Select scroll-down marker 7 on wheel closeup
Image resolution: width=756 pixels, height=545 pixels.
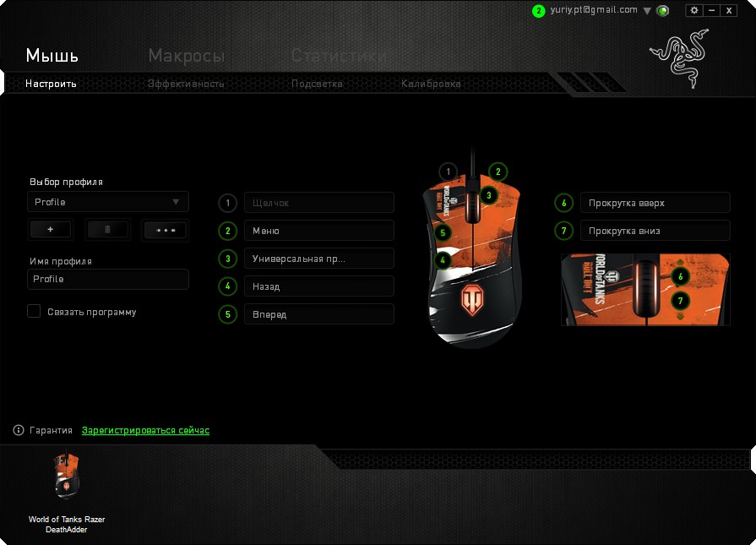coord(680,301)
